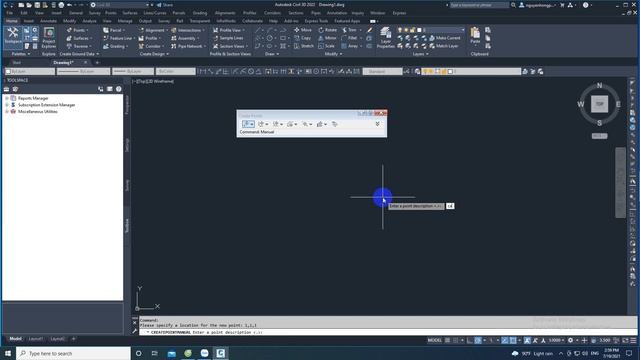Click the point description input box
Screen dimensions: 640x360
tap(449, 206)
